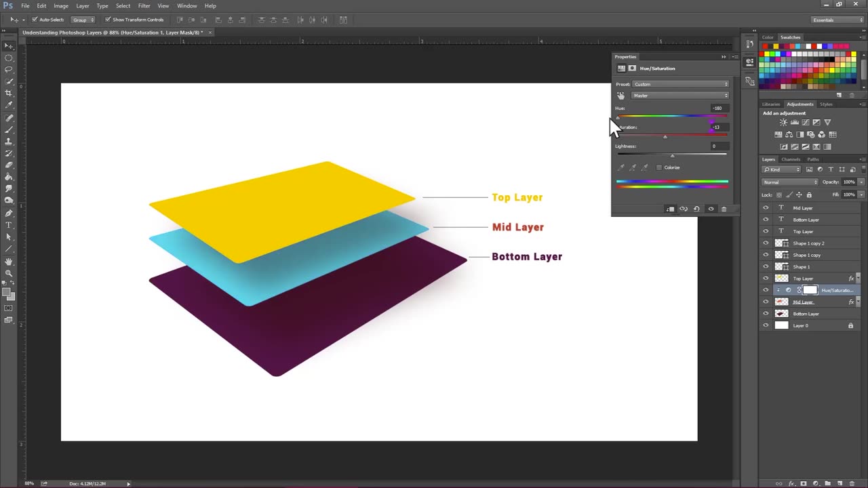
Task: Click the view previous state icon
Action: (x=684, y=209)
